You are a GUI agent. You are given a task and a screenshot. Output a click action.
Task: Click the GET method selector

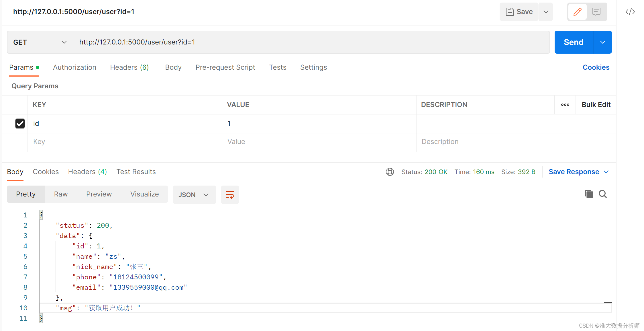click(x=40, y=42)
